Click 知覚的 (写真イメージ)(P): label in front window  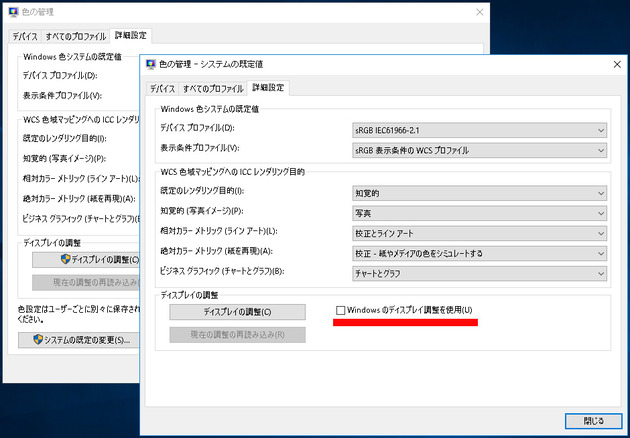coord(202,211)
